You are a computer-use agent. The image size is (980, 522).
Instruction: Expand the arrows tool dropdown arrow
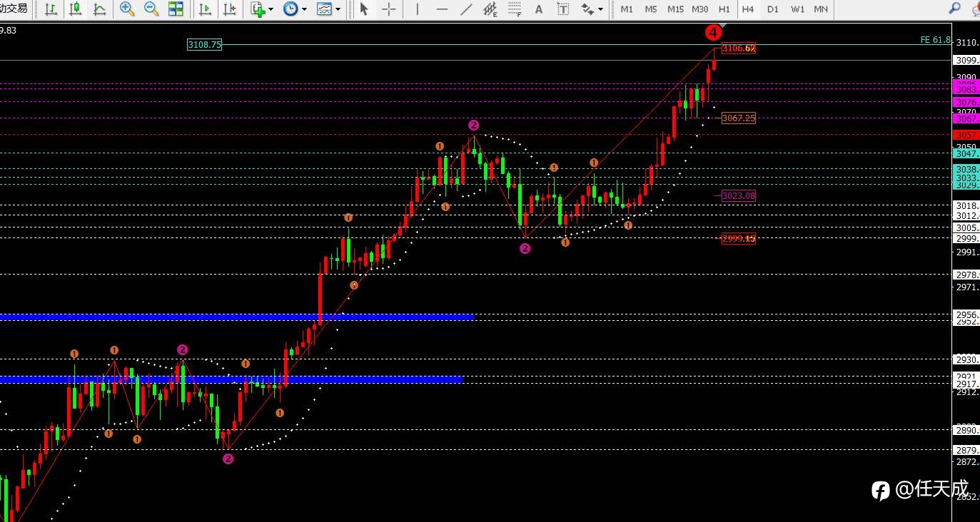(x=600, y=9)
